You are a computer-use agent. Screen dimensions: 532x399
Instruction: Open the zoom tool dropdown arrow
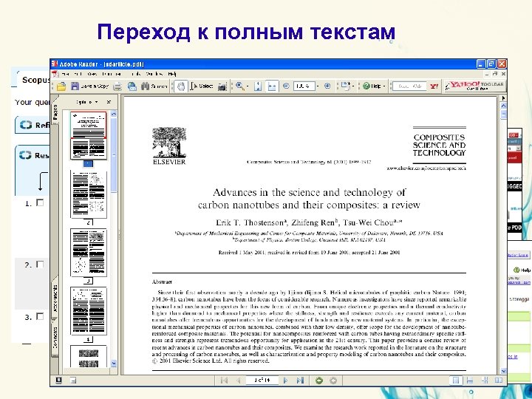(x=248, y=86)
